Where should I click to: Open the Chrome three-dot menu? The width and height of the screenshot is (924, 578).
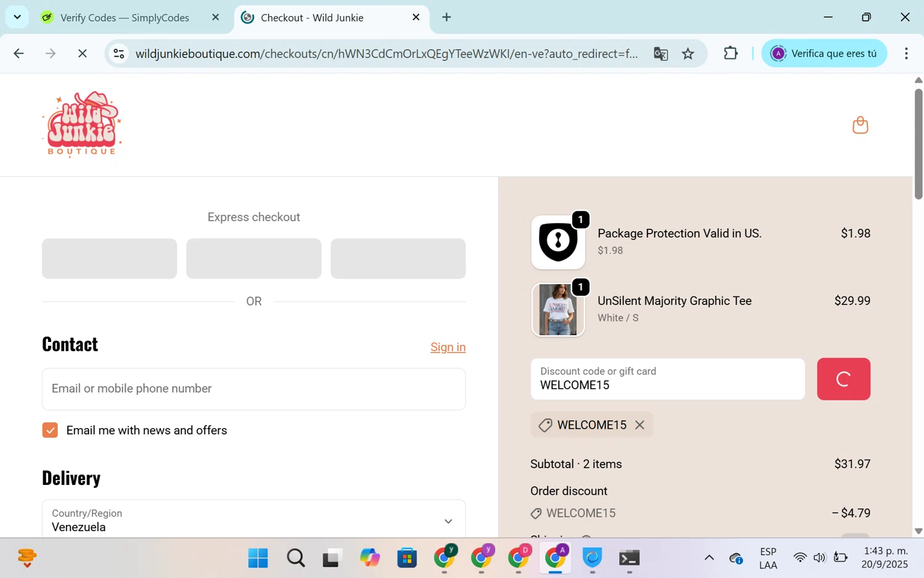point(906,54)
